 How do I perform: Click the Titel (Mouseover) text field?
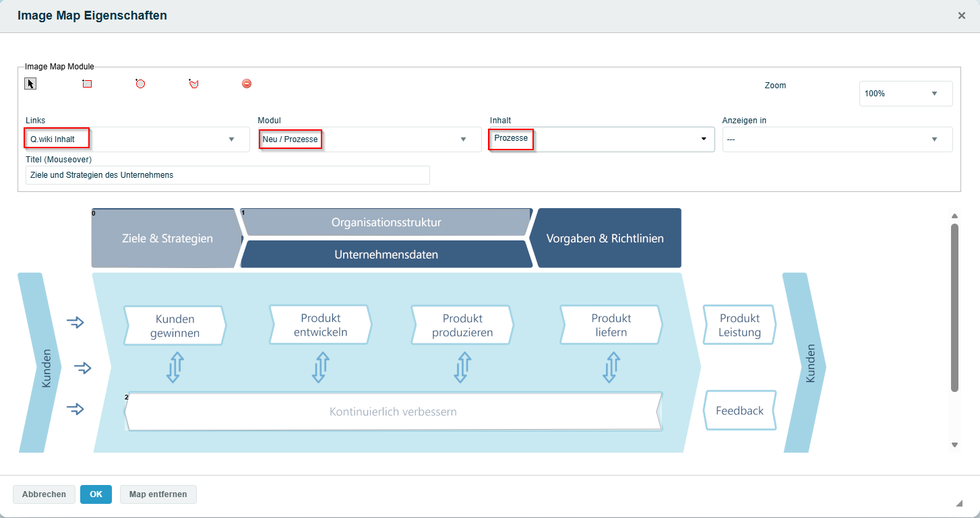(x=228, y=175)
